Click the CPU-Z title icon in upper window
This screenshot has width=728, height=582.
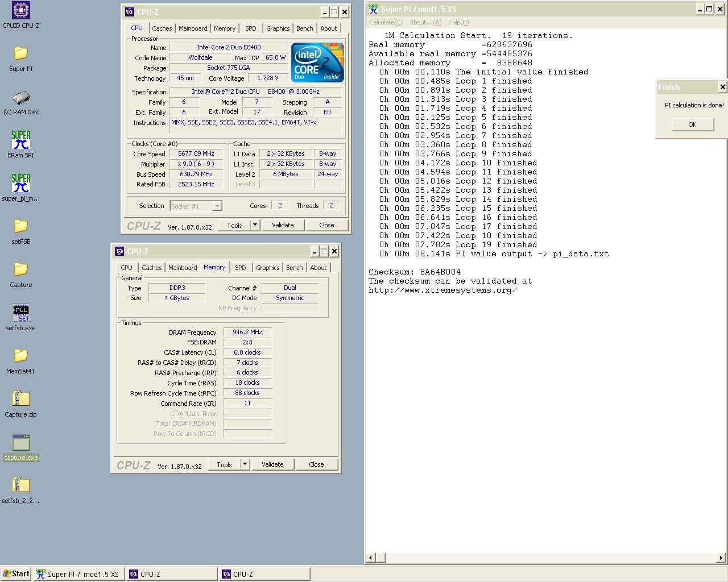[130, 12]
